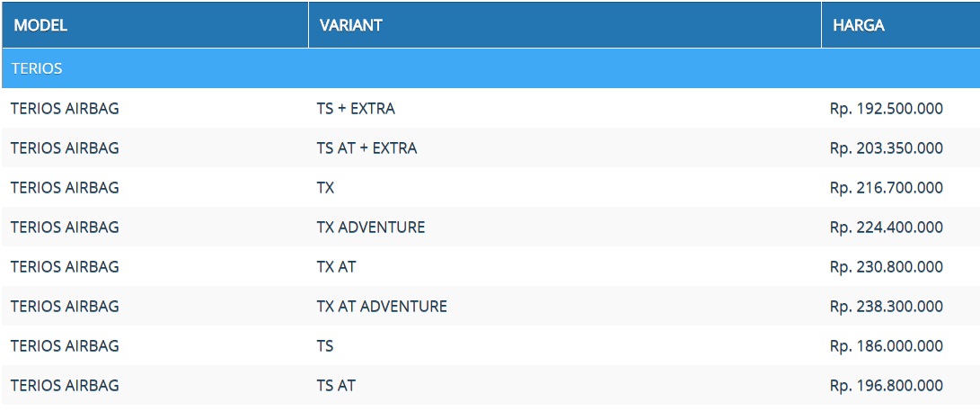Select price Rp. 216.700.000
Screen dimensions: 980x411
(887, 188)
